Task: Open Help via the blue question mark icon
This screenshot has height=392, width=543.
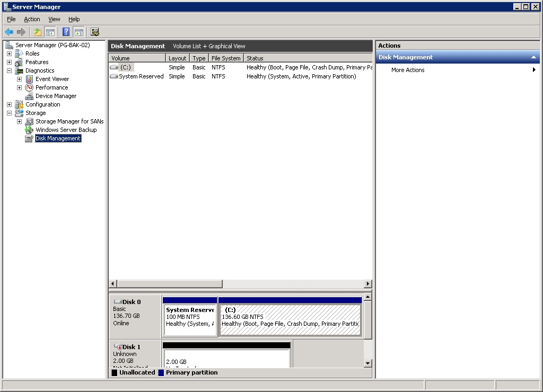Action: click(x=66, y=32)
